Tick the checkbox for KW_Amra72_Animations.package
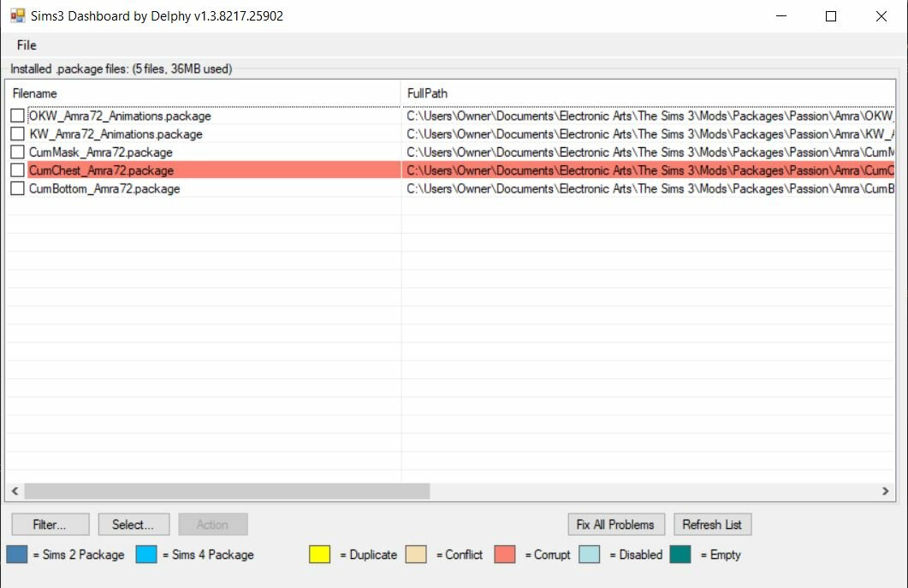The image size is (908, 588). tap(17, 134)
